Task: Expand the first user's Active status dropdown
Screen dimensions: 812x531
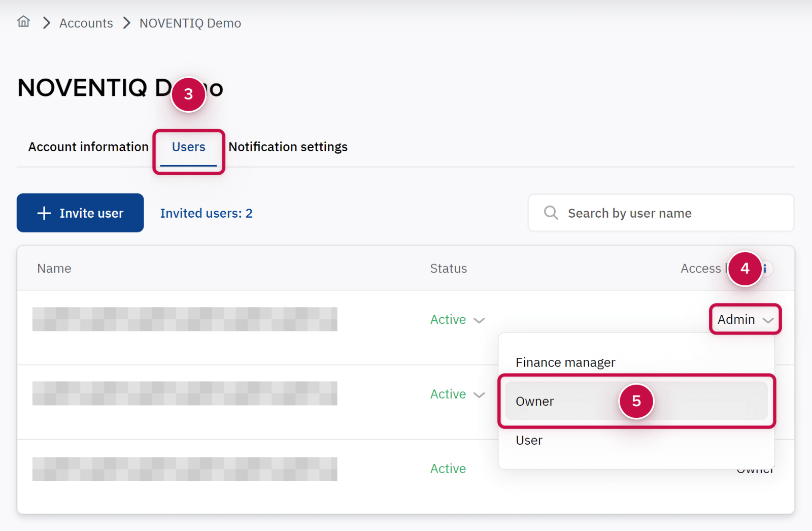Action: pyautogui.click(x=479, y=320)
